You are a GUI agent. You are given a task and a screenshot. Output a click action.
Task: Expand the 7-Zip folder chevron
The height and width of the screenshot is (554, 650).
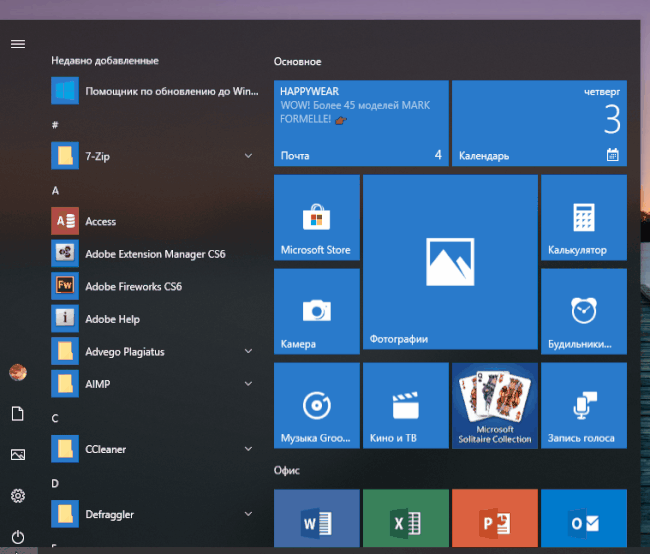coord(248,156)
